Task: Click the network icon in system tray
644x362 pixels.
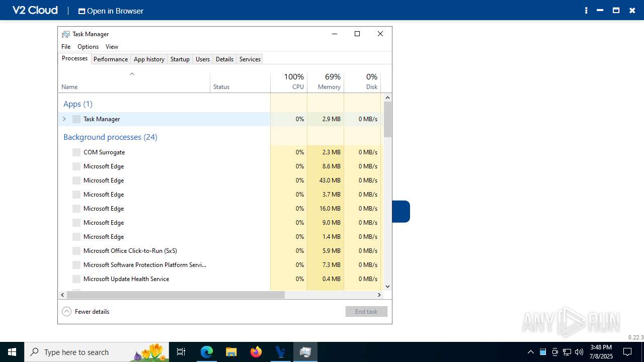Action: click(567, 352)
